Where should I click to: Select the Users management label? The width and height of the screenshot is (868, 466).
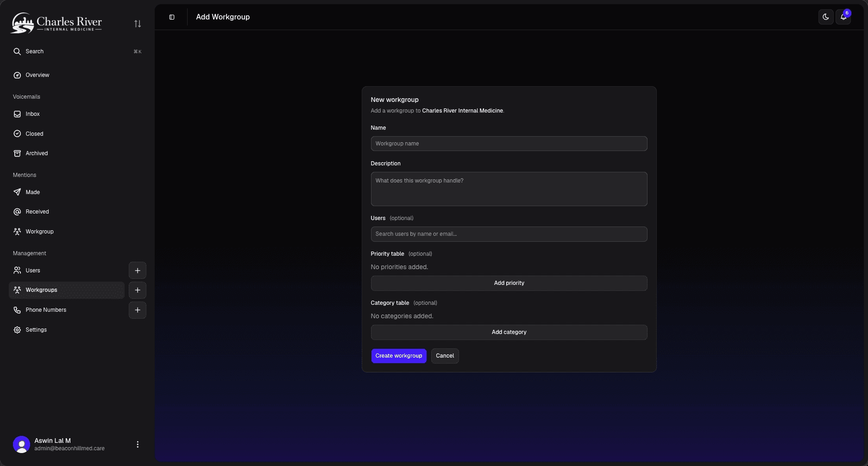[x=33, y=271]
